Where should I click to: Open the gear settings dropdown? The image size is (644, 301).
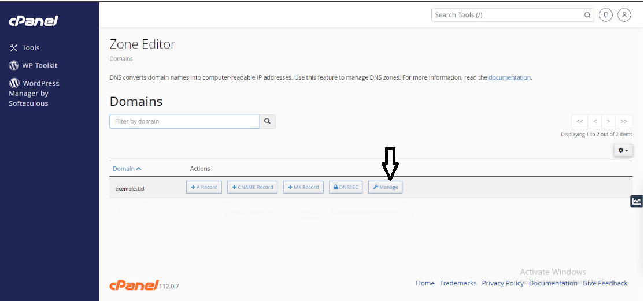tap(623, 150)
